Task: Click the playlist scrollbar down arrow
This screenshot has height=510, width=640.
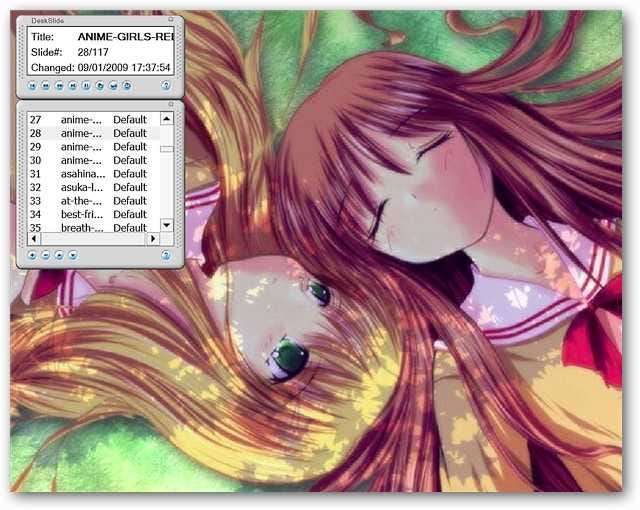Action: tap(167, 225)
